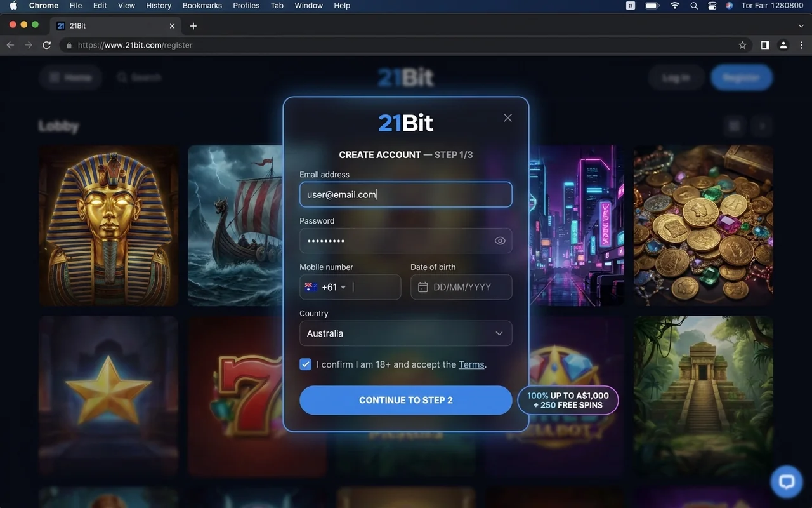Open the pharaoh mask game thumbnail
Image resolution: width=812 pixels, height=508 pixels.
[108, 225]
